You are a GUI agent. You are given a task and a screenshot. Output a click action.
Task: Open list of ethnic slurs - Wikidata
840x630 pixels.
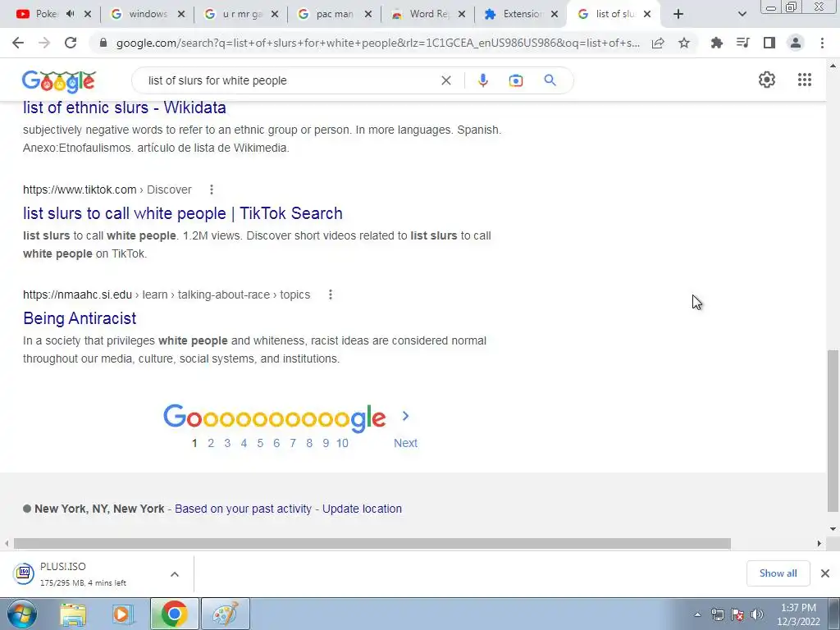click(125, 107)
